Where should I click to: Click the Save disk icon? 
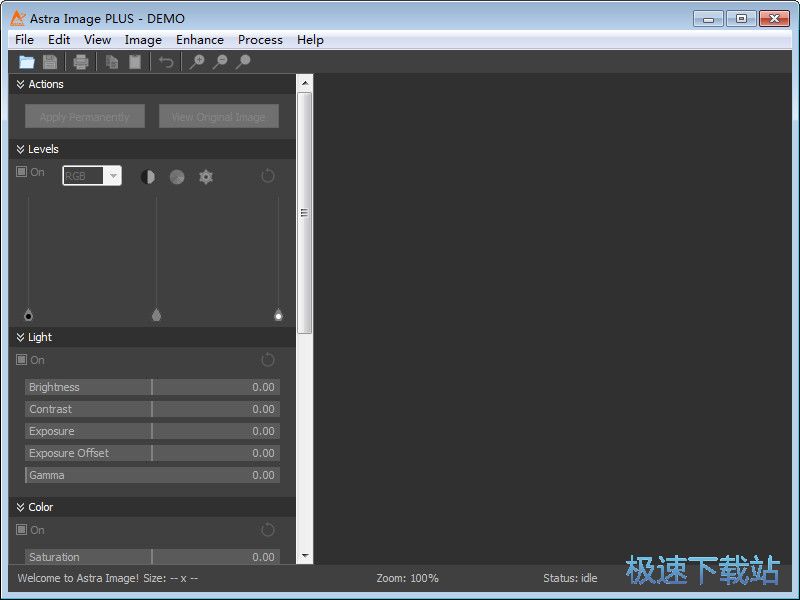click(50, 62)
